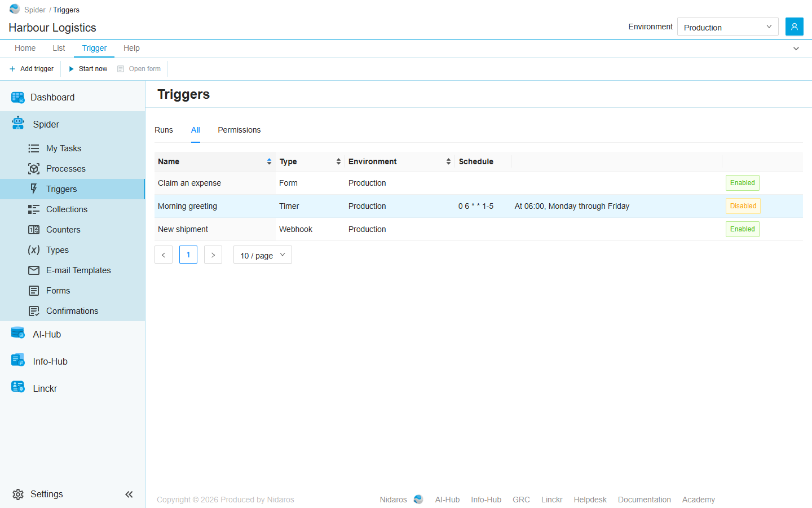Image resolution: width=812 pixels, height=508 pixels.
Task: Click Enabled badge for New shipment
Action: coord(743,229)
